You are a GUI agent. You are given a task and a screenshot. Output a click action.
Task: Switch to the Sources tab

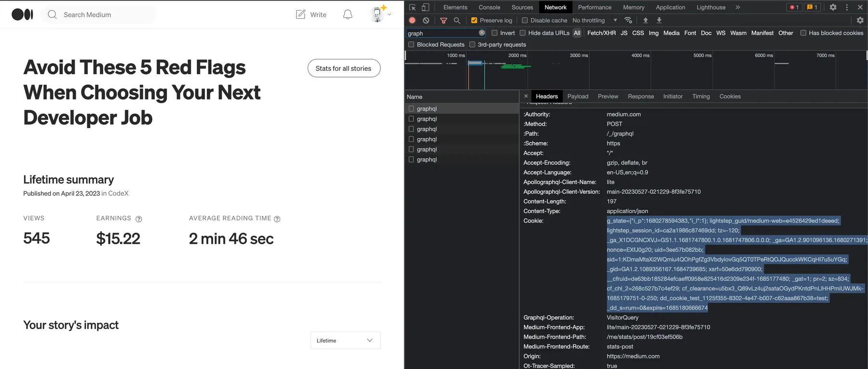pos(522,7)
